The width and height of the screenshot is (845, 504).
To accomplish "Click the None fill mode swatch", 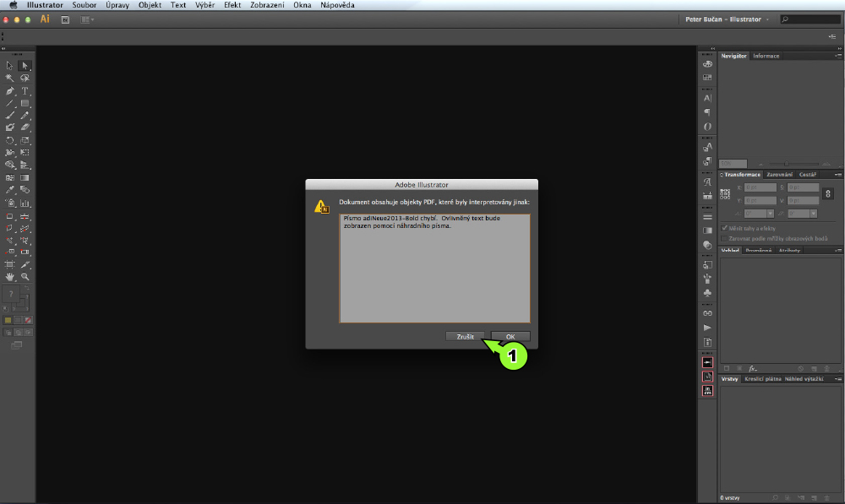I will [x=28, y=320].
